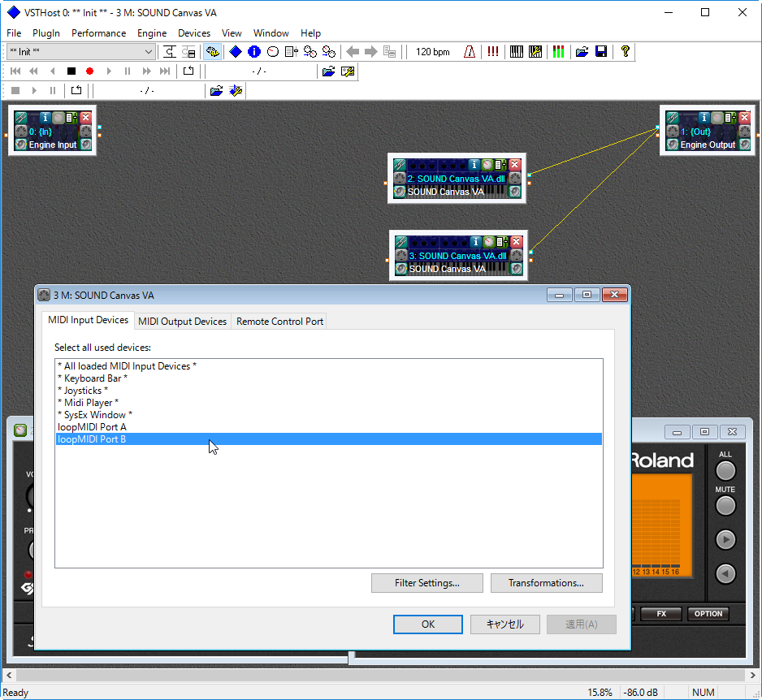Select "* Keyboard Bar *" in the device list
The width and height of the screenshot is (762, 700).
point(329,378)
